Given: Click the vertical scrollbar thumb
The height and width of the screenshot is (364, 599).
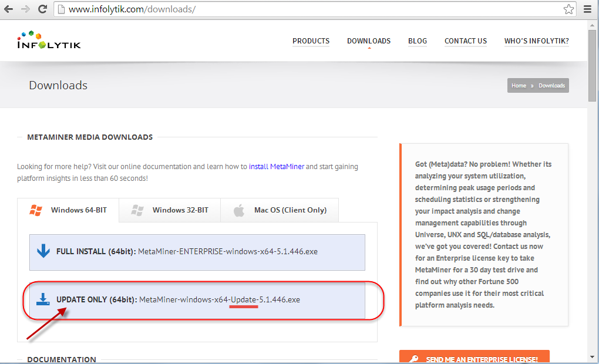Looking at the screenshot, I should [592, 65].
